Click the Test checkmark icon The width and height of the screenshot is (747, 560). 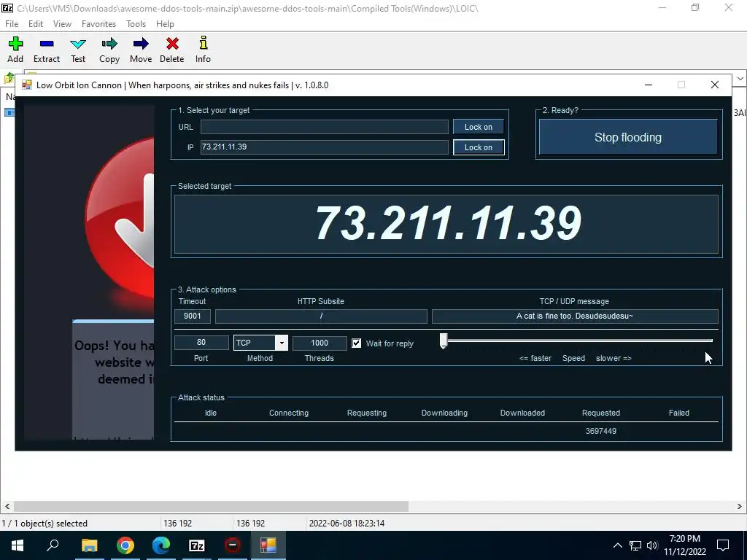(78, 44)
